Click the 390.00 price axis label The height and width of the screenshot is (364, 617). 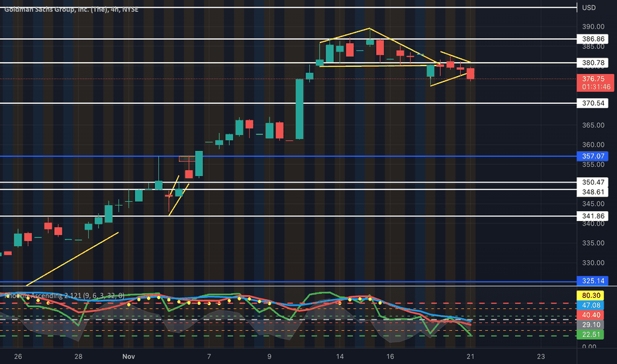593,26
